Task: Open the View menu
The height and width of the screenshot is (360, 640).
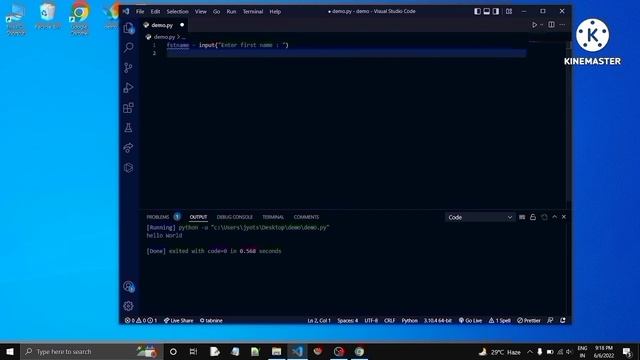Action: tap(200, 11)
